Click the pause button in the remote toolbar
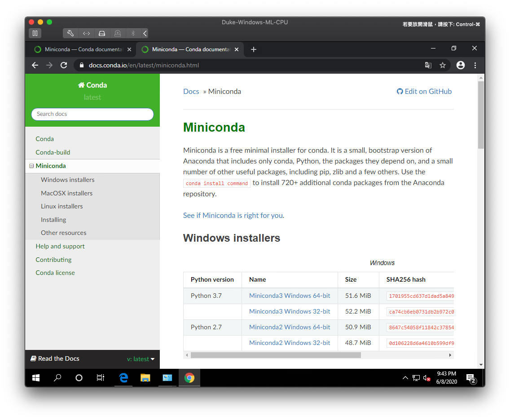510x420 pixels. 35,33
